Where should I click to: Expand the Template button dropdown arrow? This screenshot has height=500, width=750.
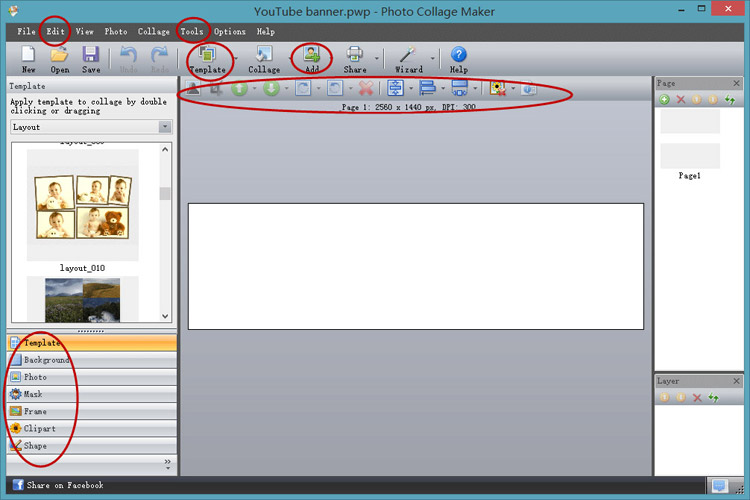[236, 59]
